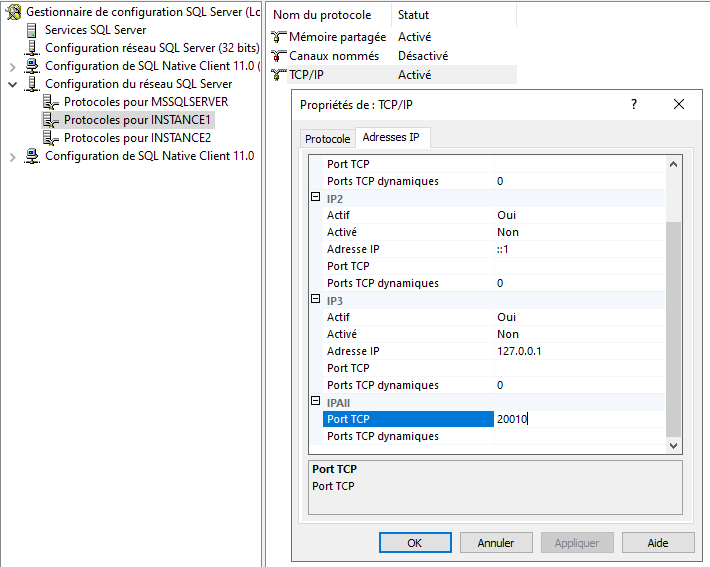This screenshot has height=567, width=710.
Task: Collapse the IP2 section
Action: (x=316, y=199)
